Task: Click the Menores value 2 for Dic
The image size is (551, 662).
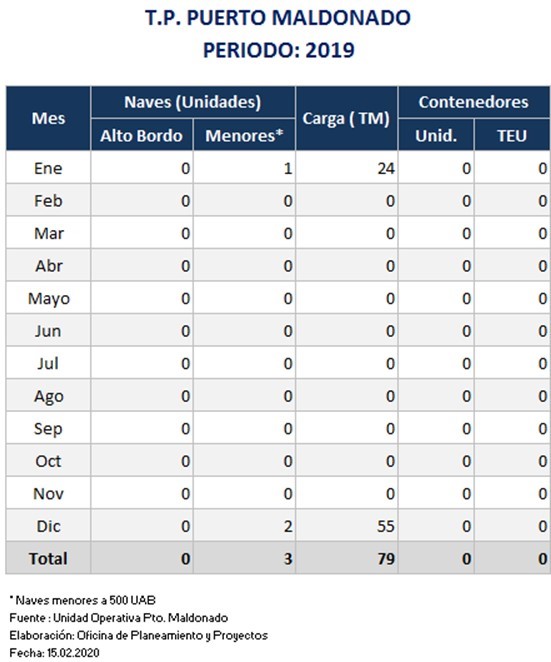Action: [x=288, y=526]
